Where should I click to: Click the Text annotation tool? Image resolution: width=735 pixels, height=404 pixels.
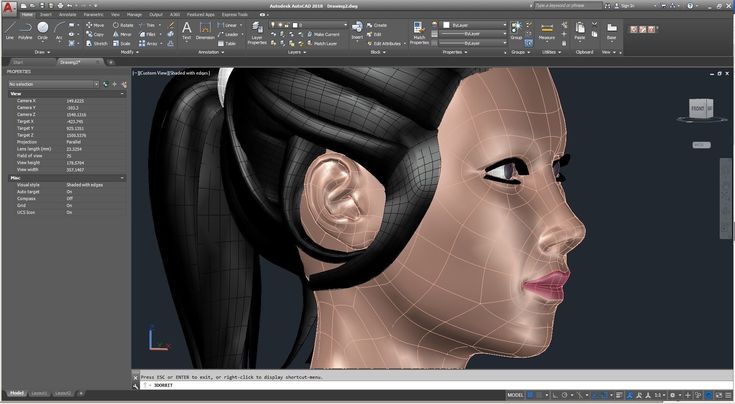(x=186, y=30)
